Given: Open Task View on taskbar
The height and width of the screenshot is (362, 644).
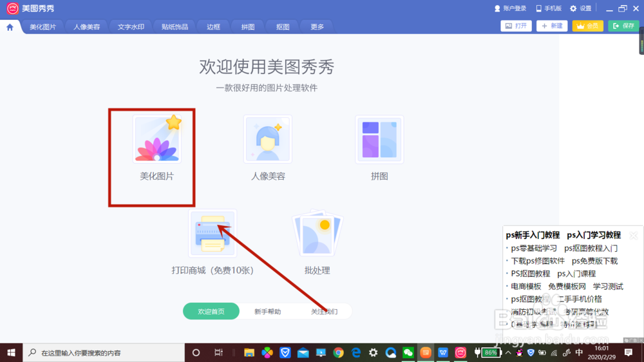Looking at the screenshot, I should coord(218,352).
